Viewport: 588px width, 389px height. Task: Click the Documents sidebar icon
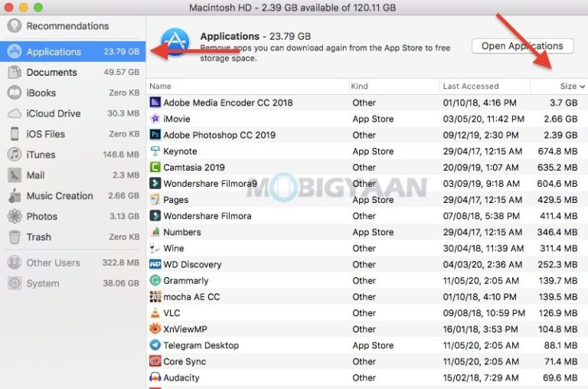[15, 72]
